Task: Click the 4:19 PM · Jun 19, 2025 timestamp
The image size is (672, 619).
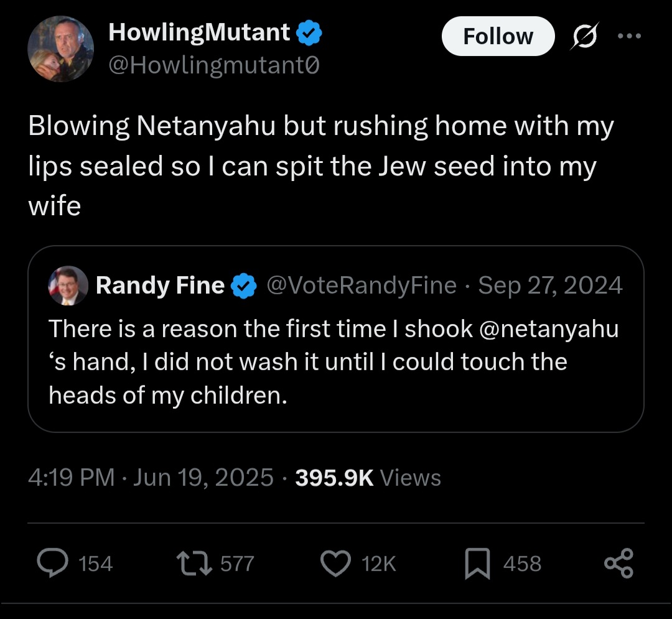Action: coord(151,477)
